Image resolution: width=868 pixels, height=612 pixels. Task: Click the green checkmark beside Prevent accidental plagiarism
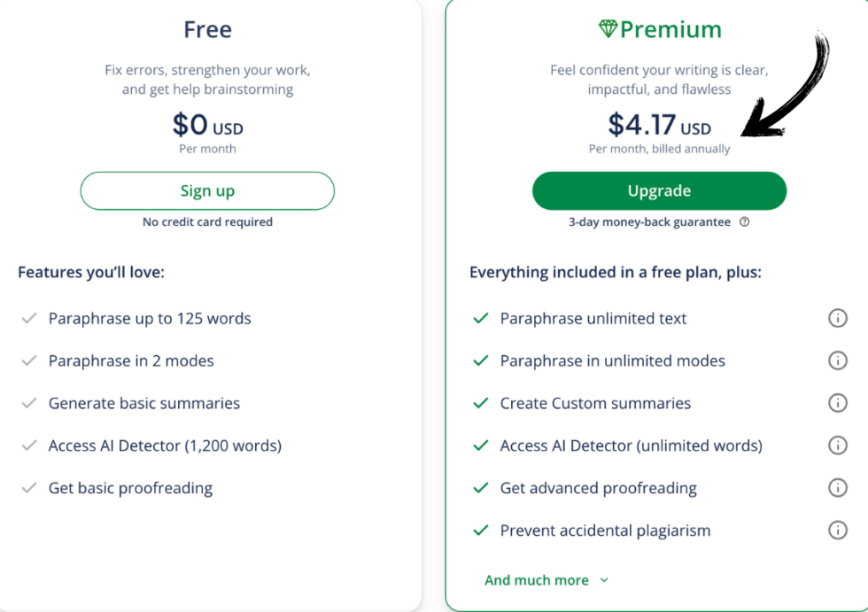coord(480,531)
